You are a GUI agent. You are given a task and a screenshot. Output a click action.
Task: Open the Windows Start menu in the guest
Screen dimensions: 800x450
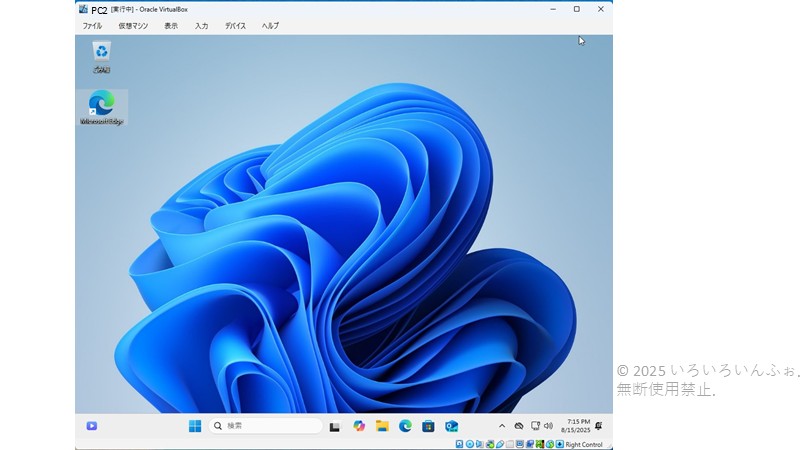click(195, 426)
